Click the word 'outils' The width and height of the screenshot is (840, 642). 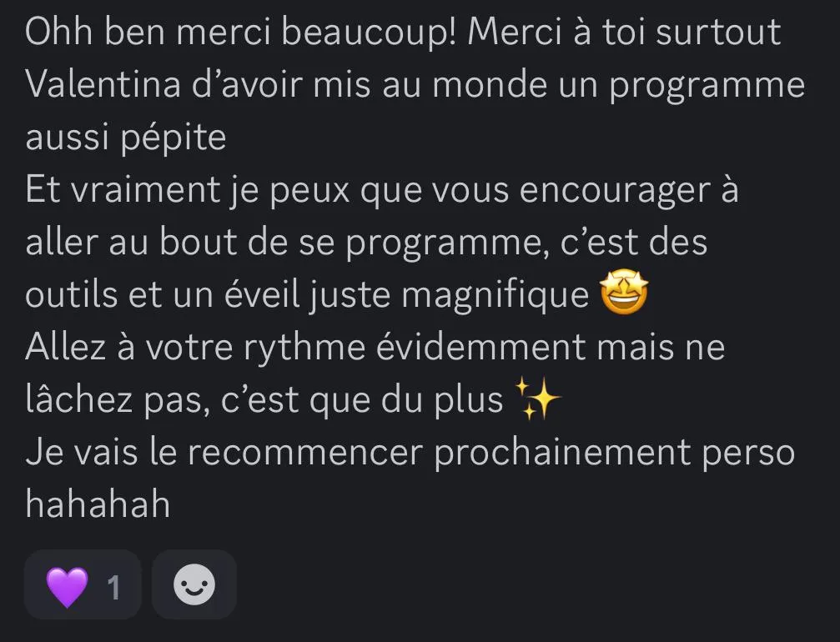click(71, 294)
